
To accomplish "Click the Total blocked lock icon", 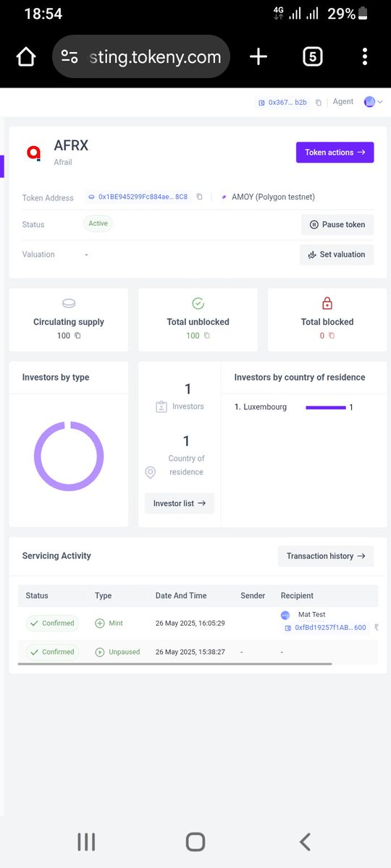I will point(327,304).
